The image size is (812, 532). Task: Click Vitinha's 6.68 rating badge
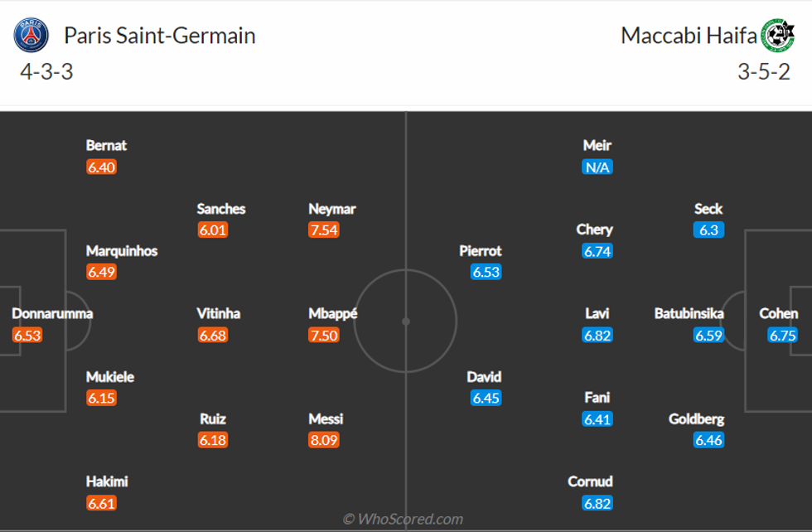coord(213,335)
